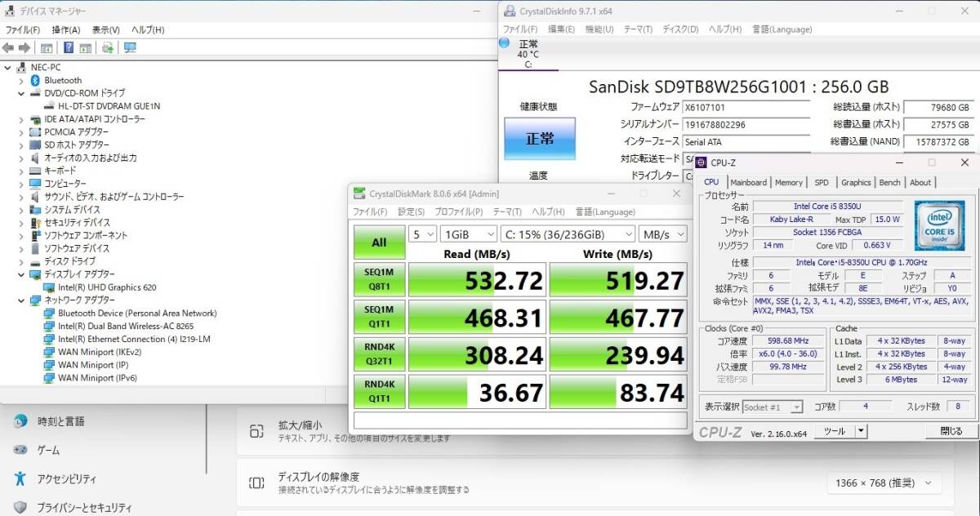Select ゲーム in the Settings sidebar

[x=47, y=449]
